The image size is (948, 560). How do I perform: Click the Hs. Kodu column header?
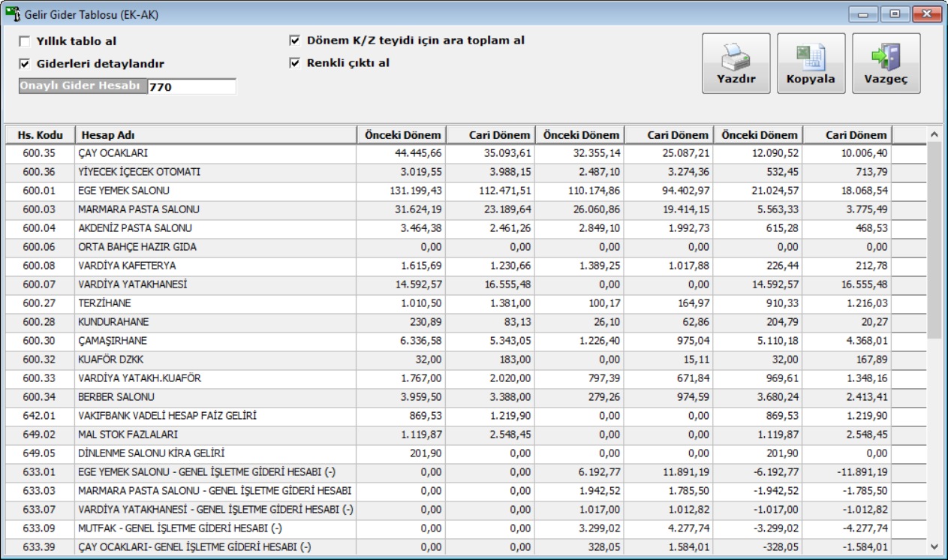click(x=39, y=135)
